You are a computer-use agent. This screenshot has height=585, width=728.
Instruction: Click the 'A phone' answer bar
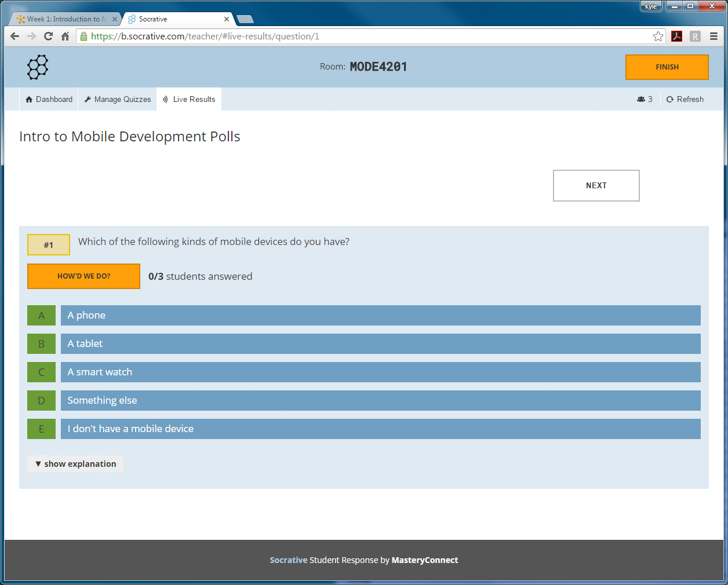tap(381, 316)
